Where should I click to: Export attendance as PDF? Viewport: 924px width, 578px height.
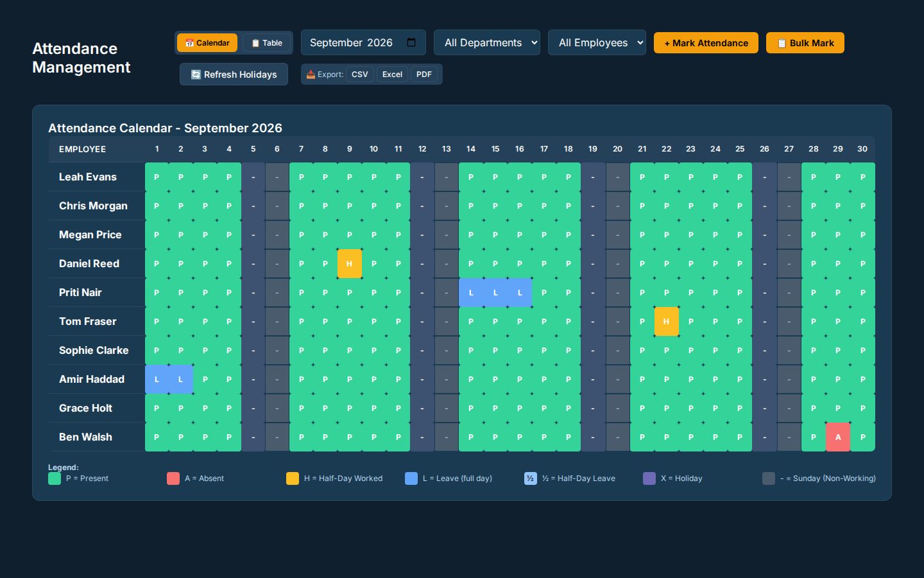(x=424, y=74)
